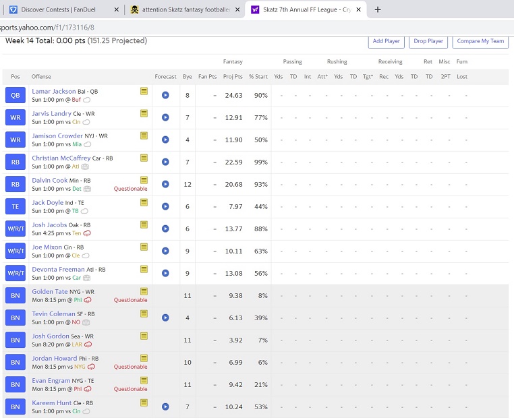514x420 pixels.
Task: Open Jamison Crowder's player notes icon
Action: tap(144, 136)
